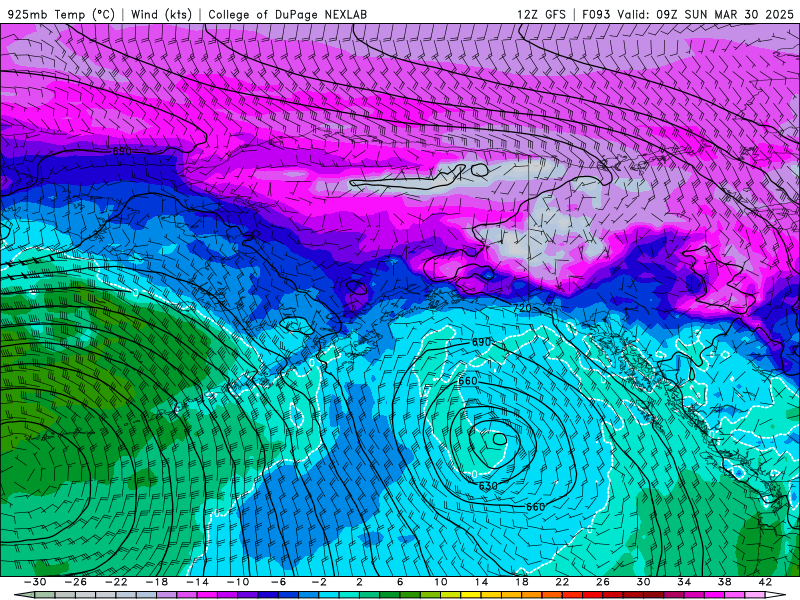Screen dimensions: 800x600
Task: Click the 690 contour label in the purple cold region
Action: tap(122, 151)
